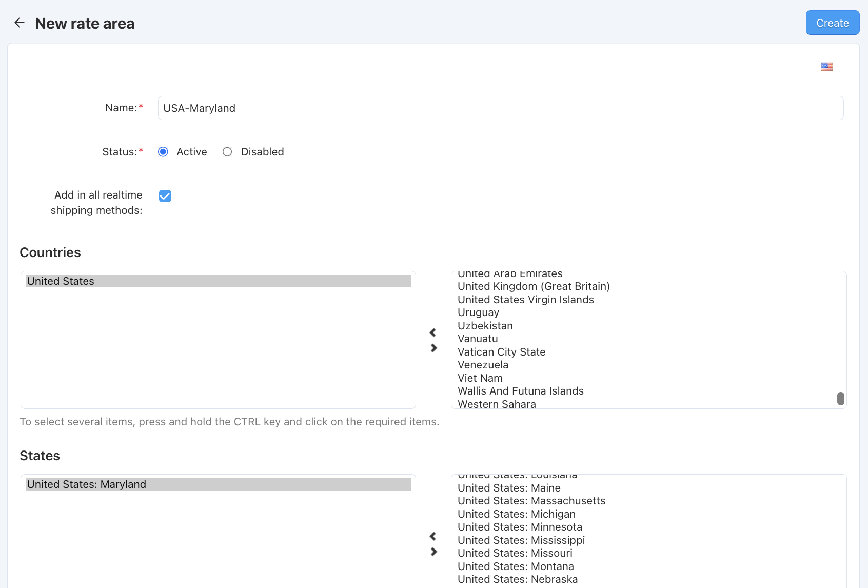The image size is (868, 588).
Task: Pick United States: Mississippi in states list
Action: [521, 540]
